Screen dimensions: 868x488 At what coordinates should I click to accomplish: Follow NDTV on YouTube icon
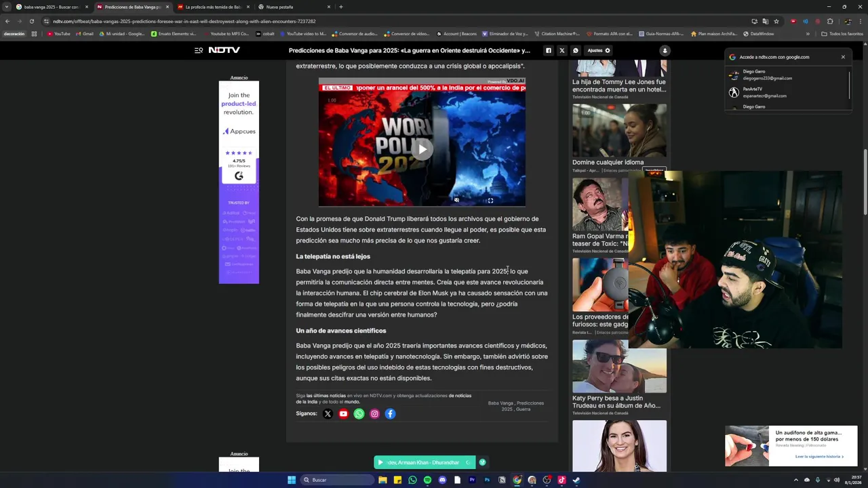[343, 413]
